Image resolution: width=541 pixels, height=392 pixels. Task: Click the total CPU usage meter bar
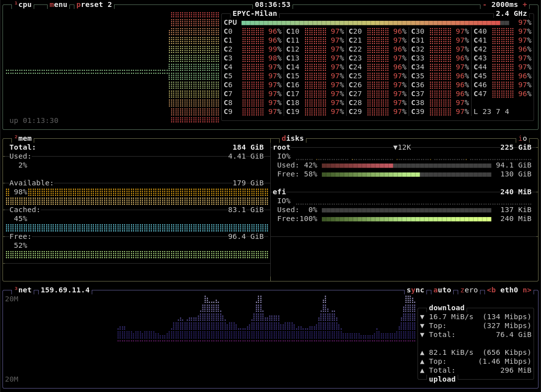tap(375, 22)
